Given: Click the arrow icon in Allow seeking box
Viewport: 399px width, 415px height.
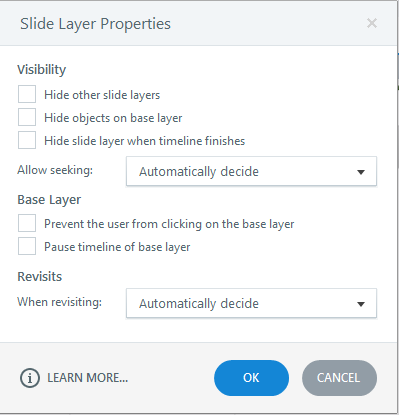Looking at the screenshot, I should [361, 172].
